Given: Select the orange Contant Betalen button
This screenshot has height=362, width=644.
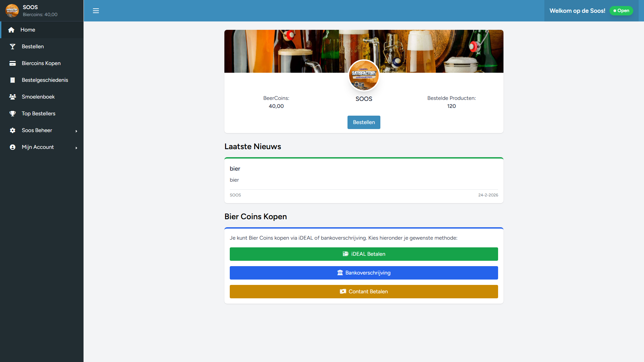Looking at the screenshot, I should tap(364, 292).
